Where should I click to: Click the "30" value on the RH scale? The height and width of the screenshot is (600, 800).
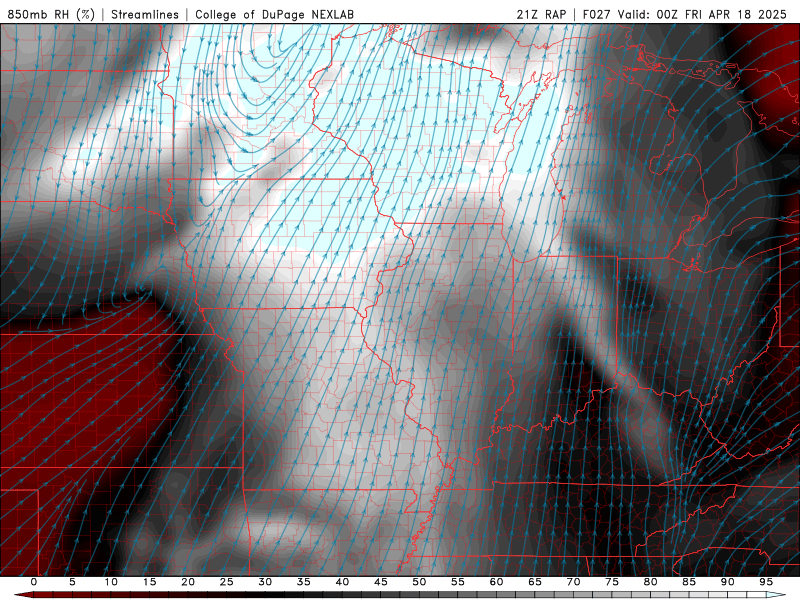pos(265,582)
